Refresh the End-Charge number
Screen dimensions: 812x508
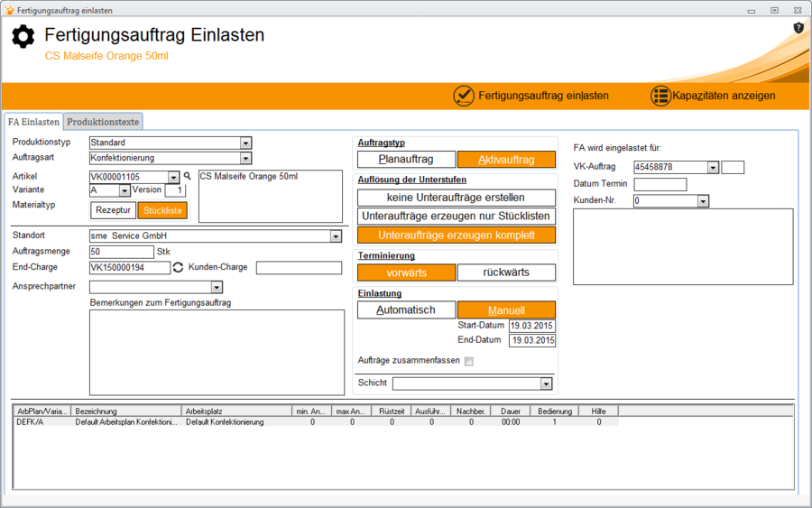[x=178, y=267]
